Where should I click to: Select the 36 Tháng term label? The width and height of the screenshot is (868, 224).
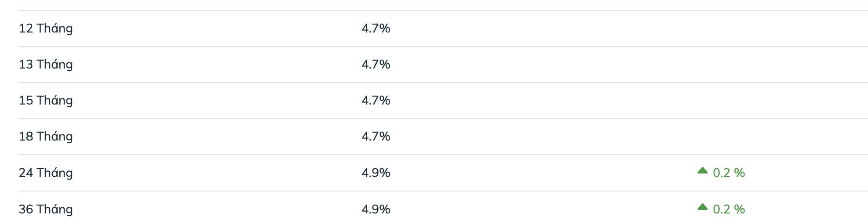[46, 210]
